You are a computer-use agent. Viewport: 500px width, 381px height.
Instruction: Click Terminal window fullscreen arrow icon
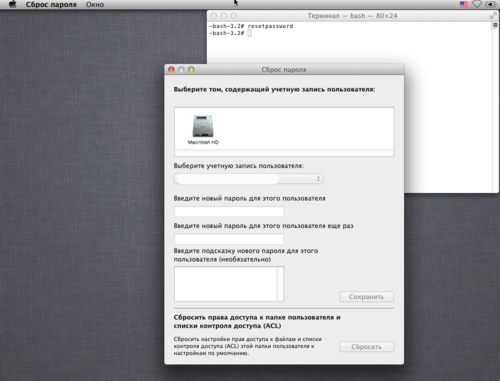coord(493,16)
